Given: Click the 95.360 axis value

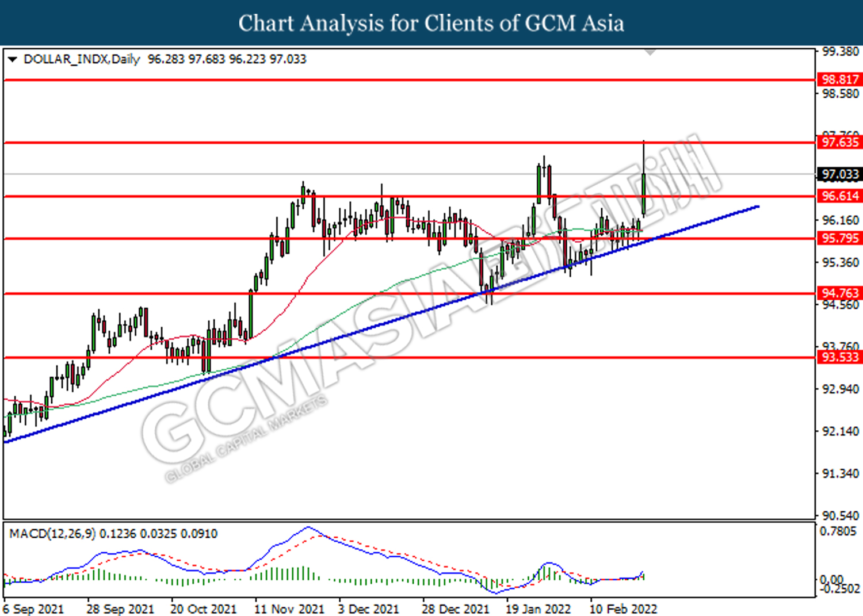Looking at the screenshot, I should click(840, 263).
